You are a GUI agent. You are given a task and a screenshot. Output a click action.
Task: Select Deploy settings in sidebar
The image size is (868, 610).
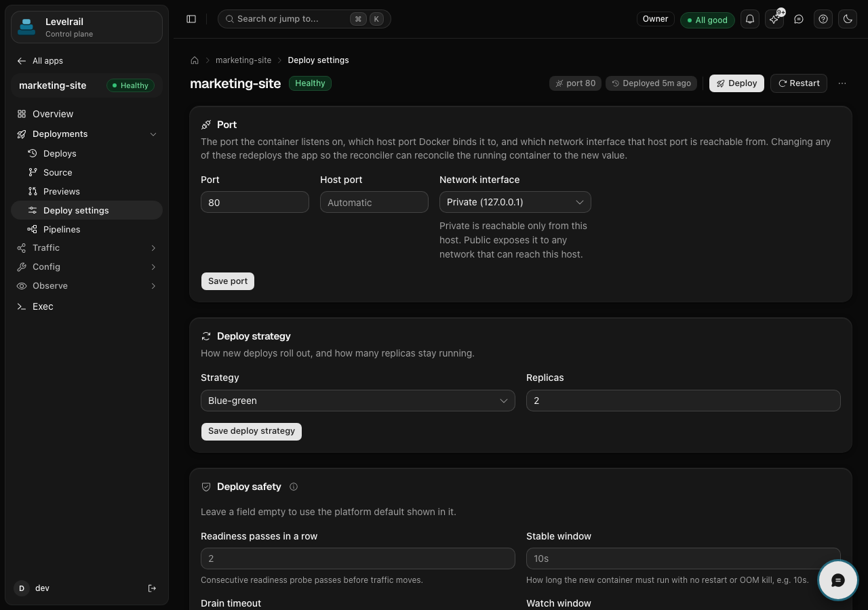87,211
